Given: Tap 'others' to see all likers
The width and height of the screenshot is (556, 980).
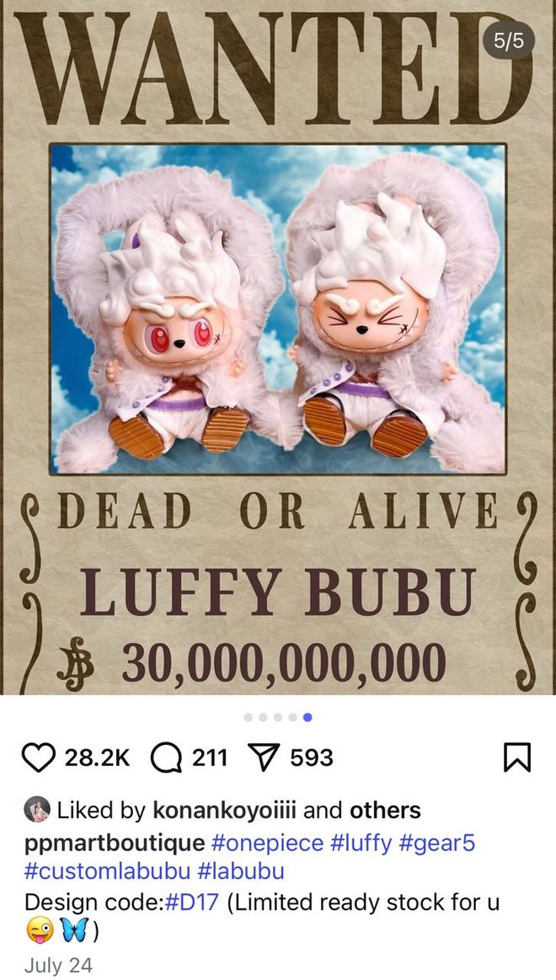Looking at the screenshot, I should pos(385,811).
